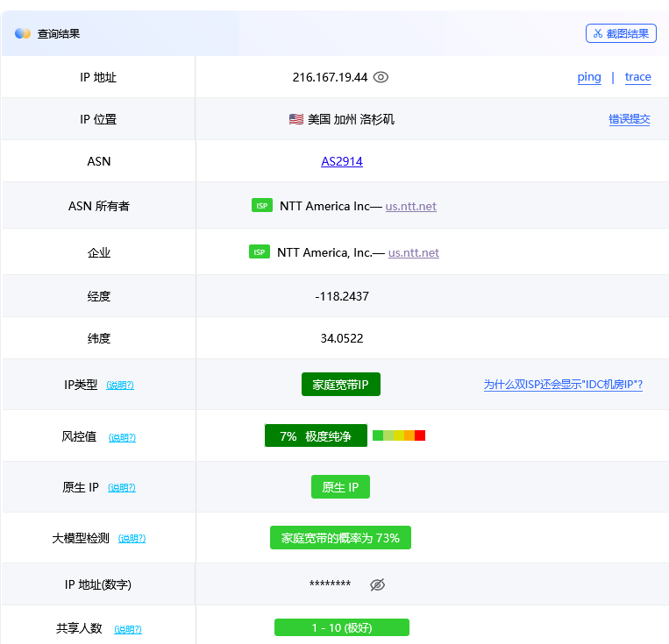Click the 原生 IP green badge
Screen dimensions: 669x644
click(340, 486)
